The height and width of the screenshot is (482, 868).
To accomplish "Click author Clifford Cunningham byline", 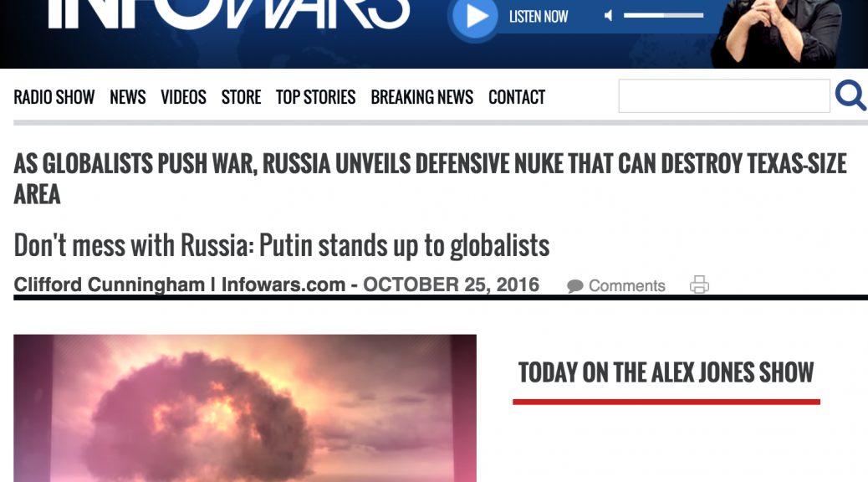I will click(109, 285).
